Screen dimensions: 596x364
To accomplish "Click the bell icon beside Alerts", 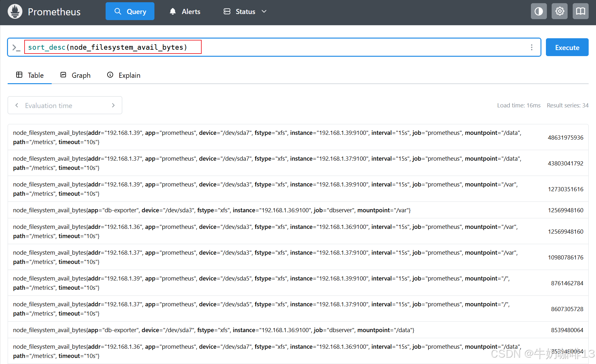I will coord(173,11).
